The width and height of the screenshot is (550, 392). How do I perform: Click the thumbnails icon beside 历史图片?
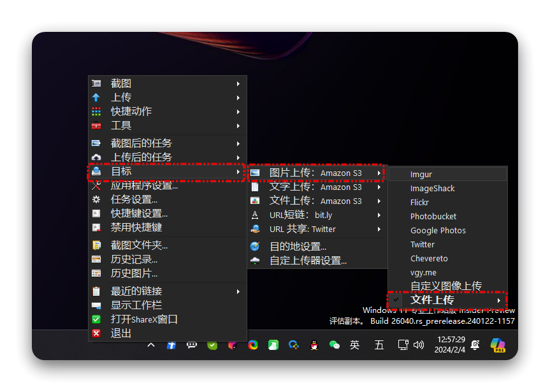96,273
